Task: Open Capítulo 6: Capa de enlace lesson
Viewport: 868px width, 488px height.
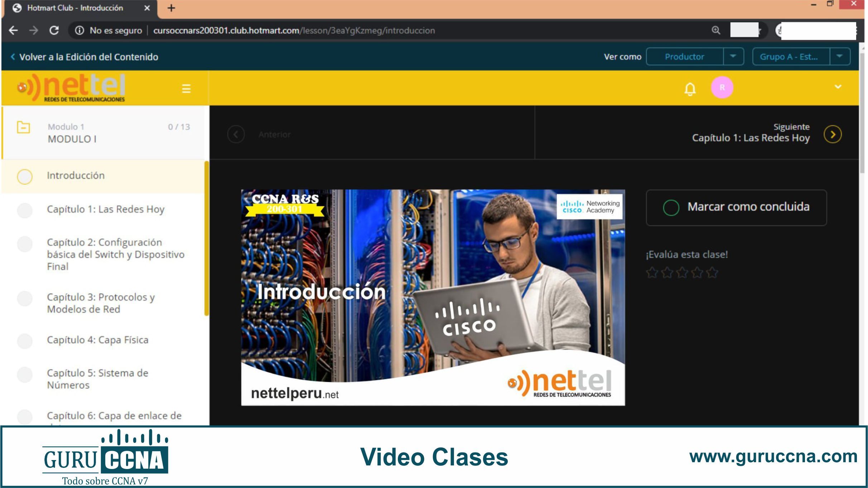Action: (114, 416)
